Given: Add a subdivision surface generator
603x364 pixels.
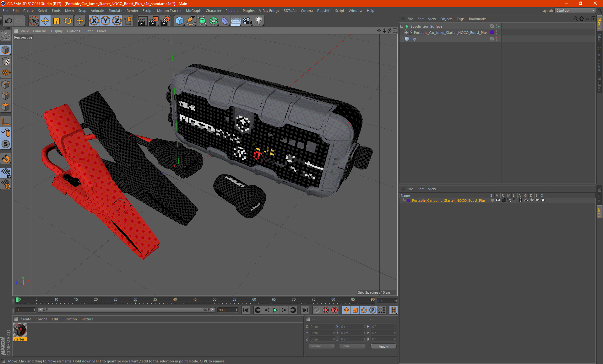Looking at the screenshot, I should (202, 21).
